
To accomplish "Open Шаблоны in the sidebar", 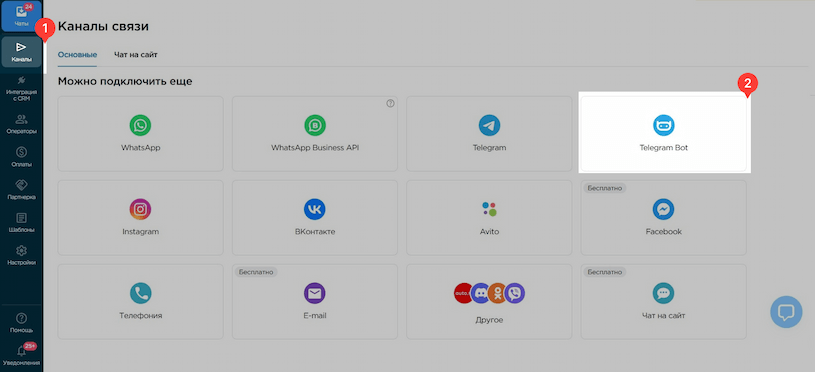I will tap(21, 222).
